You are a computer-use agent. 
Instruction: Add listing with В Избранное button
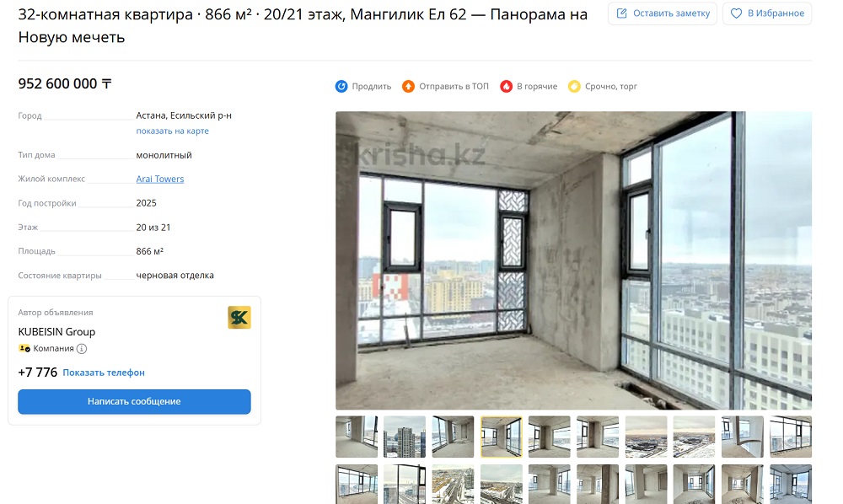click(767, 13)
